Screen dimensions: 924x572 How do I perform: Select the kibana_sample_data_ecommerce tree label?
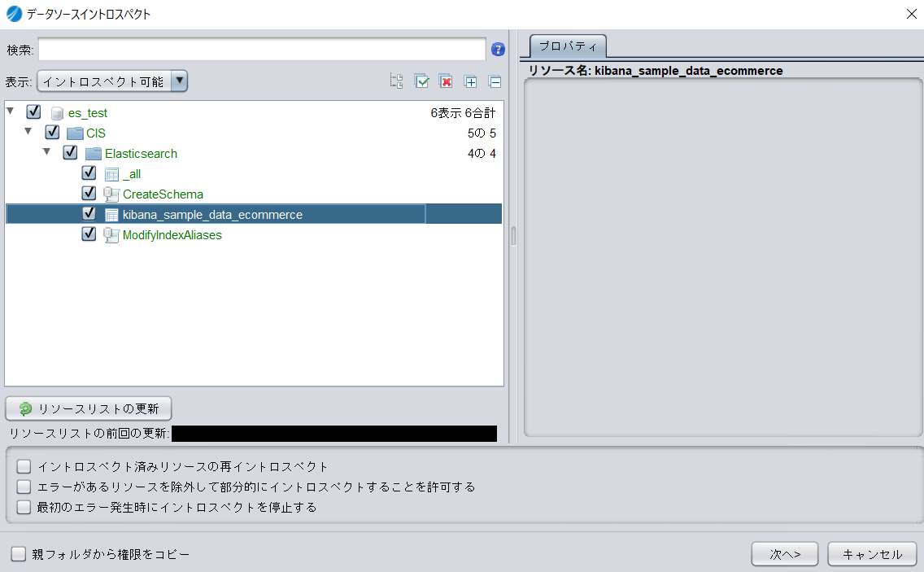click(x=213, y=216)
